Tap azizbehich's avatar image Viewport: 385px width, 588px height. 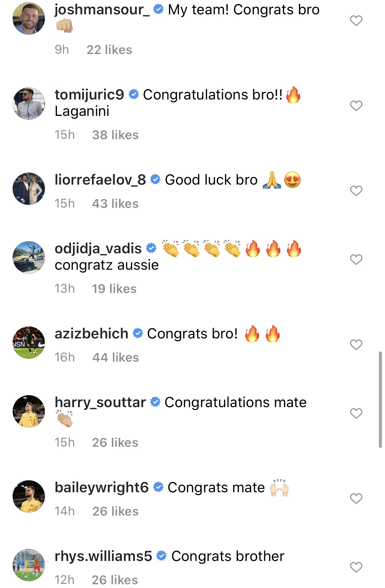click(29, 343)
